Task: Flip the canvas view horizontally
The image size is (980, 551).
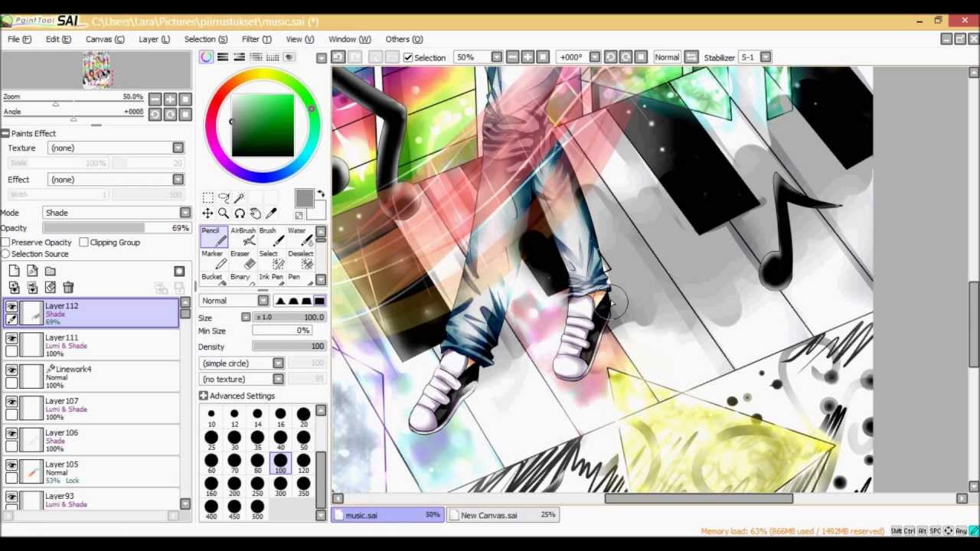Action: (x=691, y=57)
